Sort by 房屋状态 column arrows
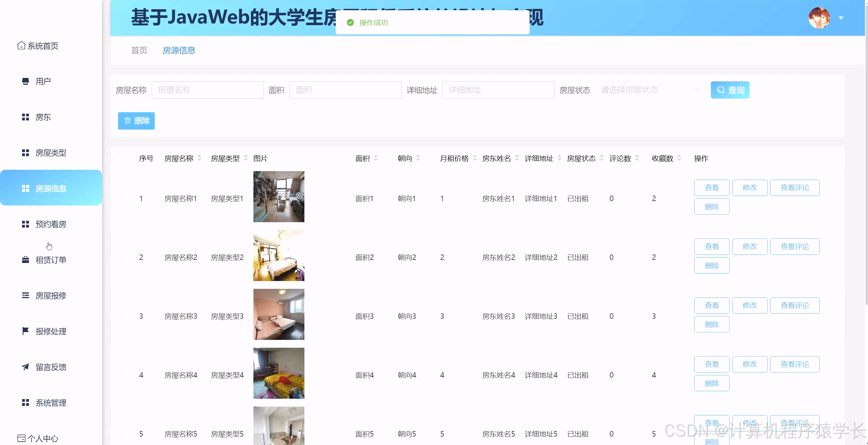 (x=602, y=158)
